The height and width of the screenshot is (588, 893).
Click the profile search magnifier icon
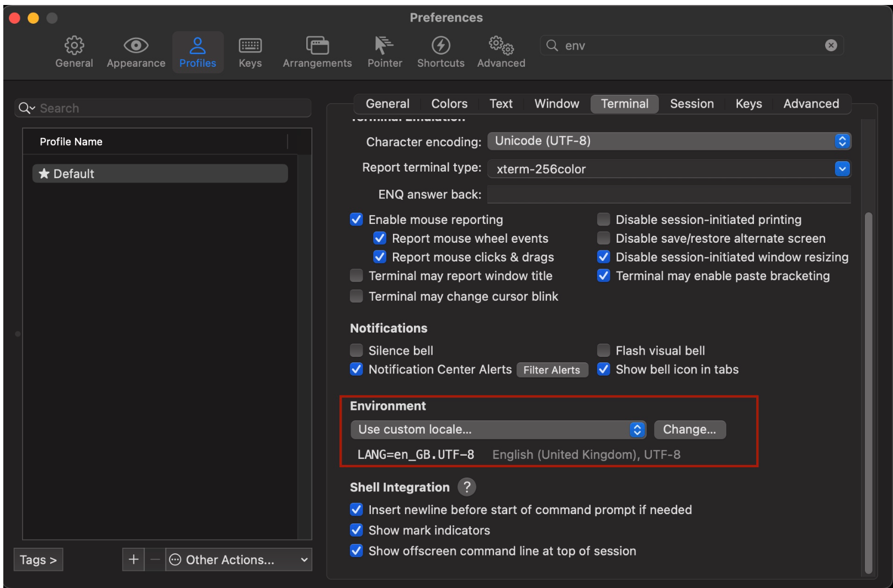[26, 108]
